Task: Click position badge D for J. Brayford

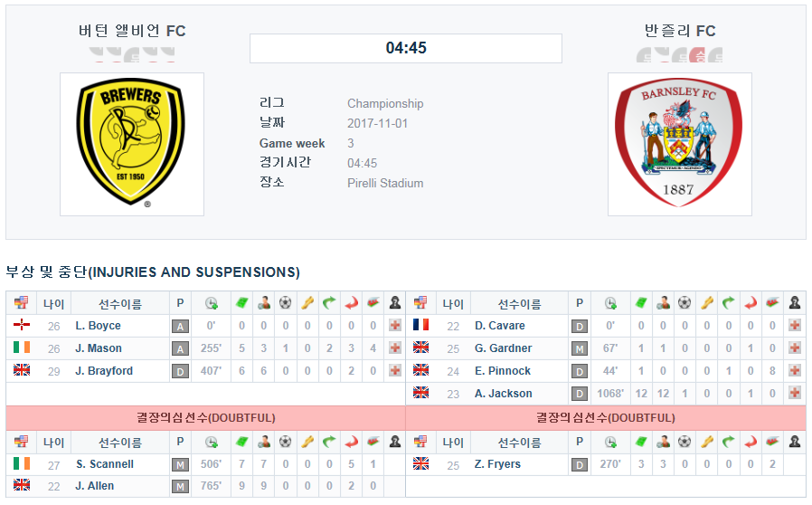Action: (x=180, y=371)
